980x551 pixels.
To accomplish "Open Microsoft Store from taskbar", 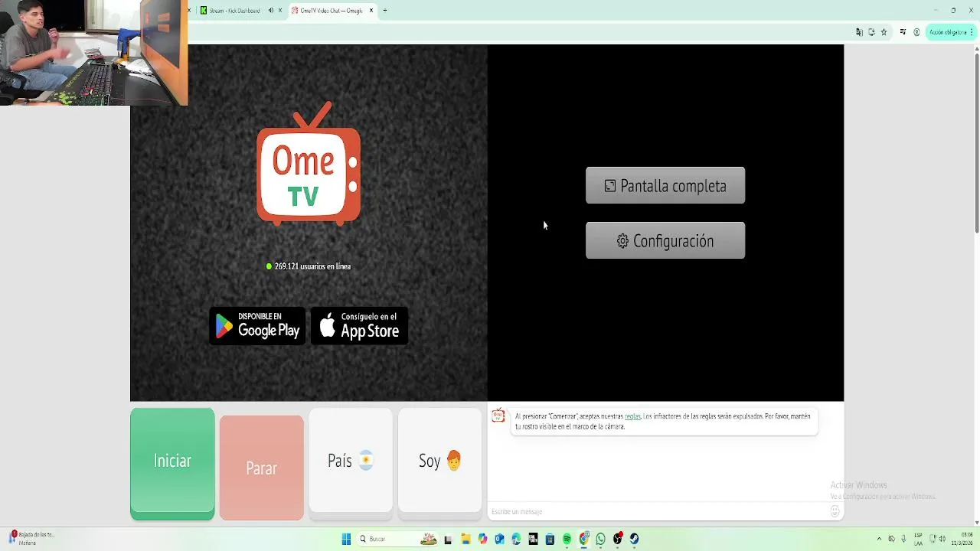I will [550, 539].
